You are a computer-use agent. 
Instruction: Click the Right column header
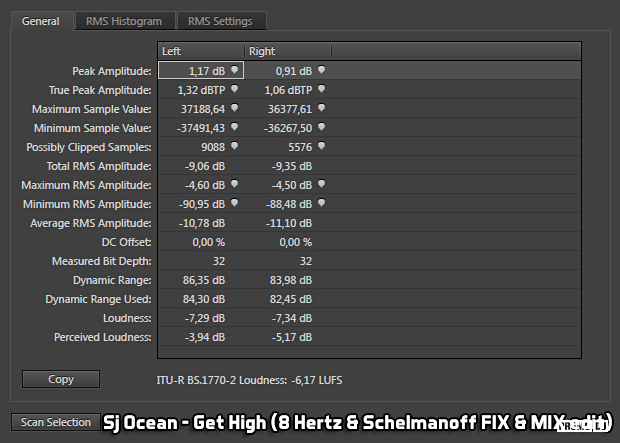coord(288,51)
